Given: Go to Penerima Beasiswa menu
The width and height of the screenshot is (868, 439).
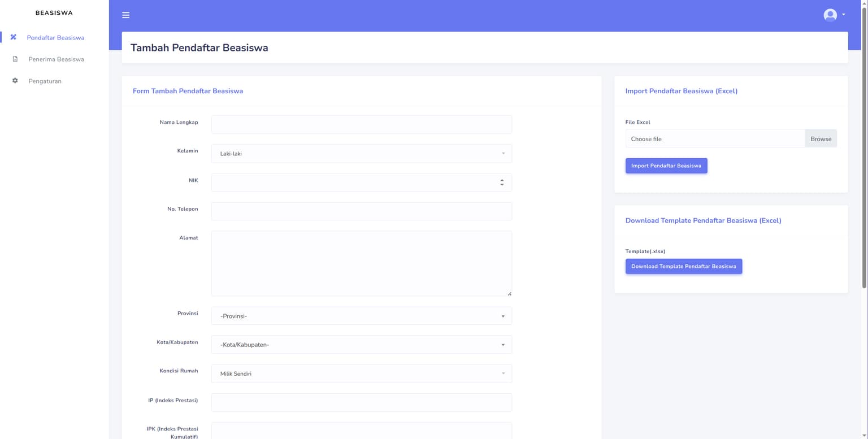Looking at the screenshot, I should (56, 59).
